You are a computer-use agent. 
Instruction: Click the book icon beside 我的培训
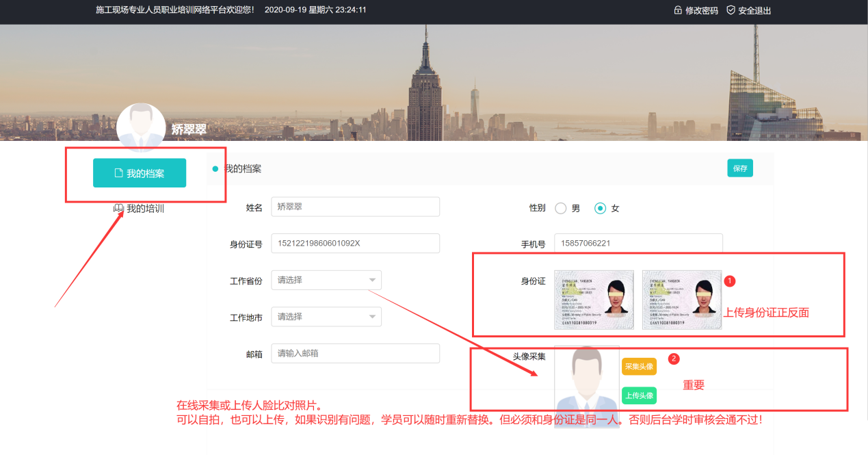click(118, 209)
